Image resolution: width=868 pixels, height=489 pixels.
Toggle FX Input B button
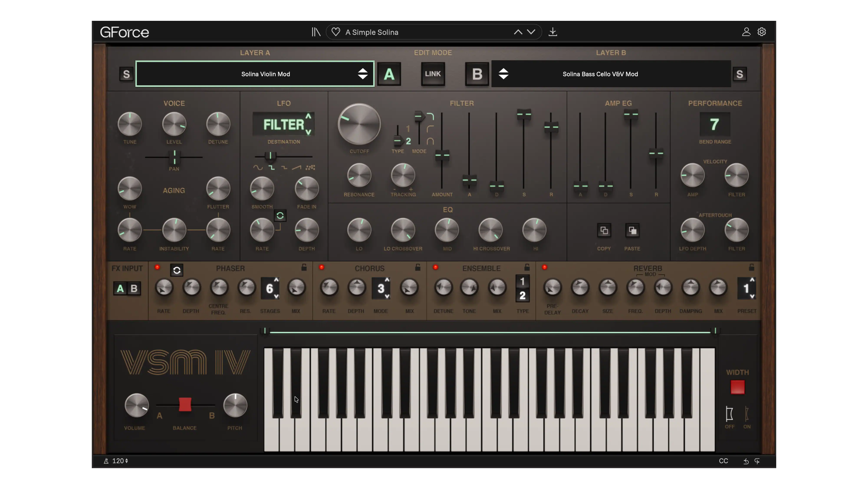tap(134, 289)
